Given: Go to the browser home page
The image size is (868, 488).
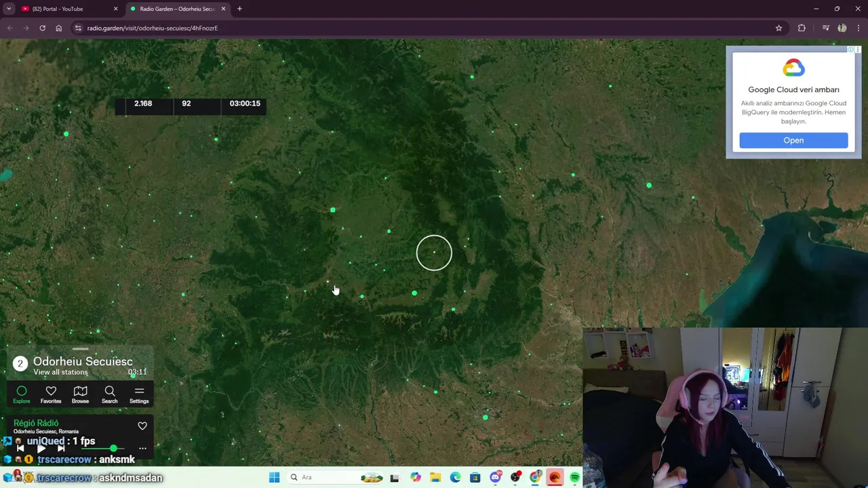Looking at the screenshot, I should [58, 28].
